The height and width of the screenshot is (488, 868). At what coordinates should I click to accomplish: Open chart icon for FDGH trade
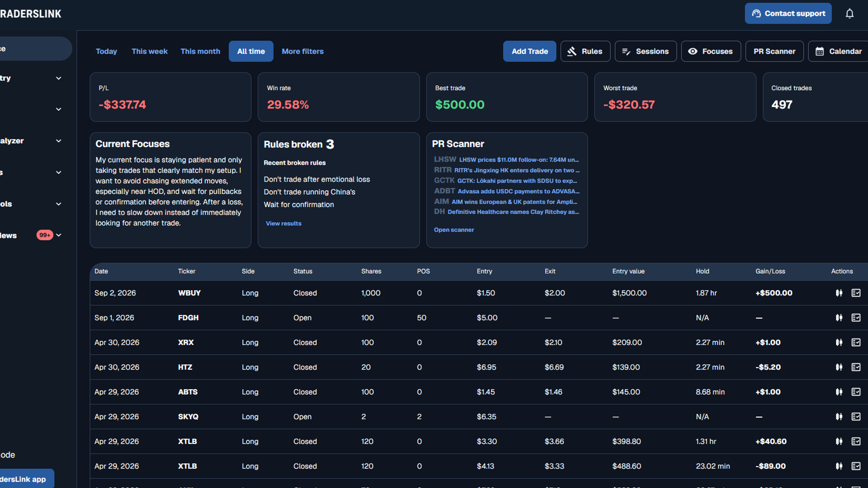[839, 318]
